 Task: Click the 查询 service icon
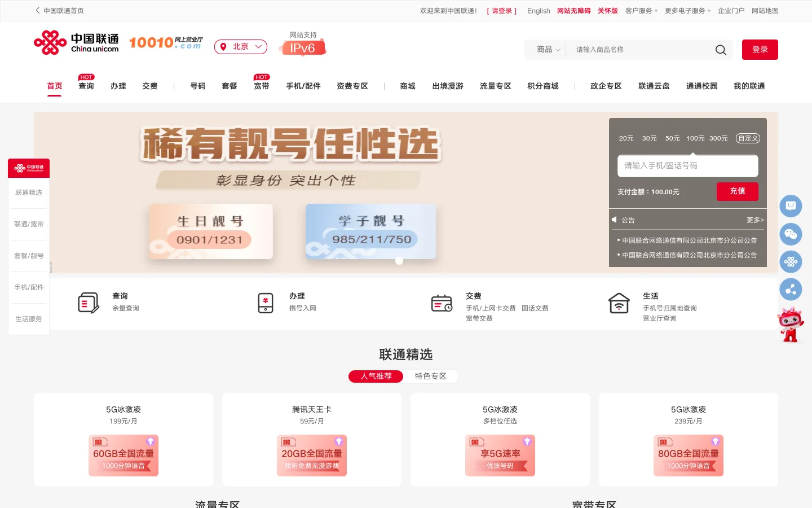click(88, 303)
